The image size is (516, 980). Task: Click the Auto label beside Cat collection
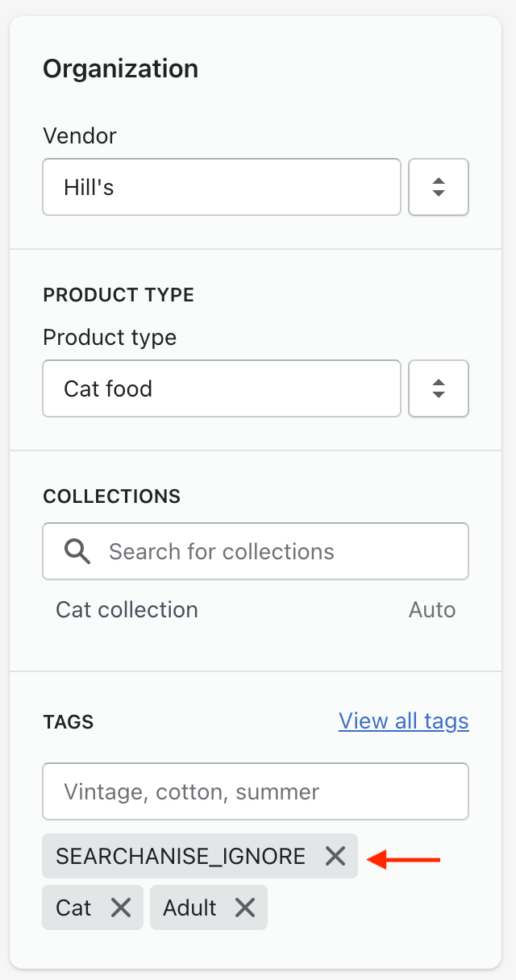click(x=431, y=609)
